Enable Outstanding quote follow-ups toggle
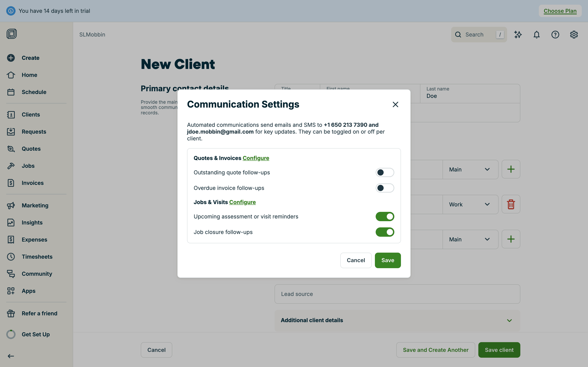588x367 pixels. [x=385, y=172]
